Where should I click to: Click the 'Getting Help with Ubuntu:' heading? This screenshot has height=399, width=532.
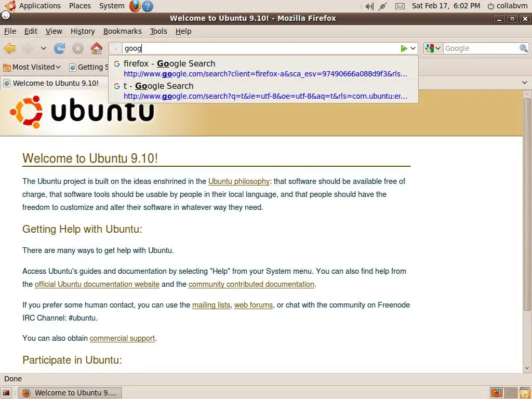(x=82, y=229)
